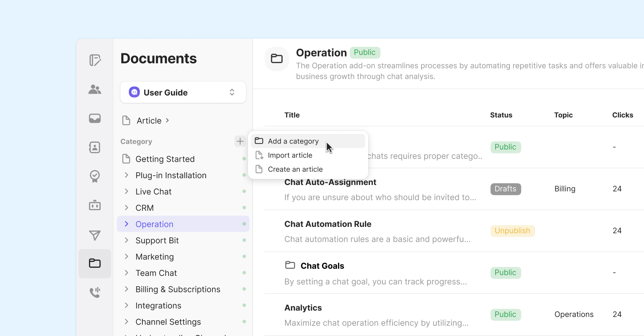Screen dimensions: 644x336
Task: Open the paper plane campaigns icon
Action: click(x=95, y=235)
